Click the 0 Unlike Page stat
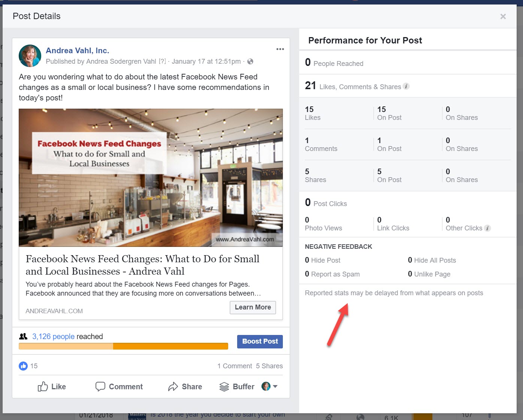This screenshot has height=420, width=523. (x=429, y=274)
